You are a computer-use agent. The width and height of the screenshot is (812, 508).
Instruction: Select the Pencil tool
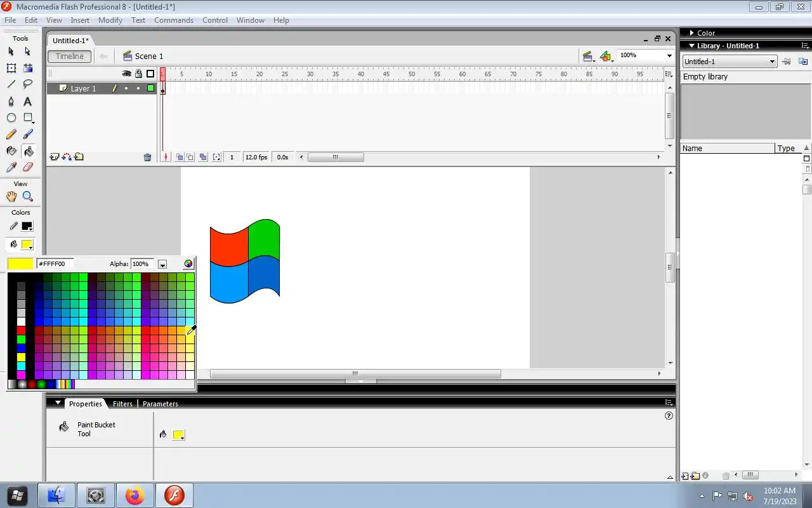point(11,135)
